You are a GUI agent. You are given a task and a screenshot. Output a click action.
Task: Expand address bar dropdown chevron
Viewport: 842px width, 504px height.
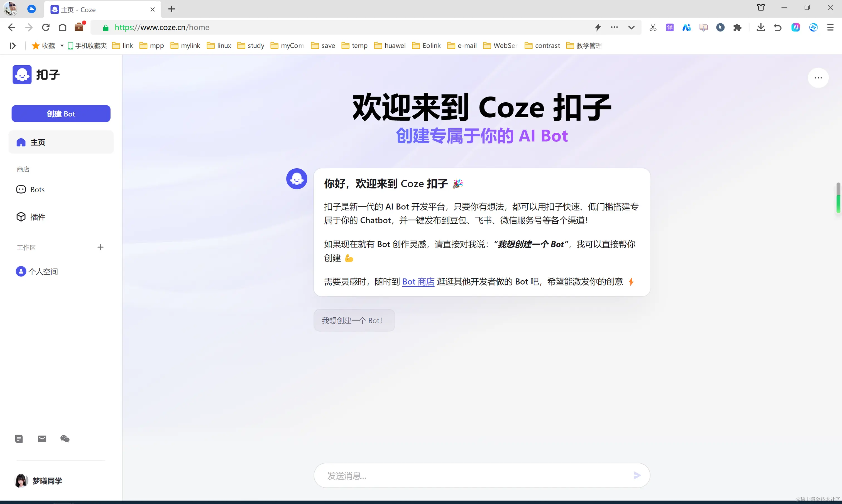click(631, 28)
